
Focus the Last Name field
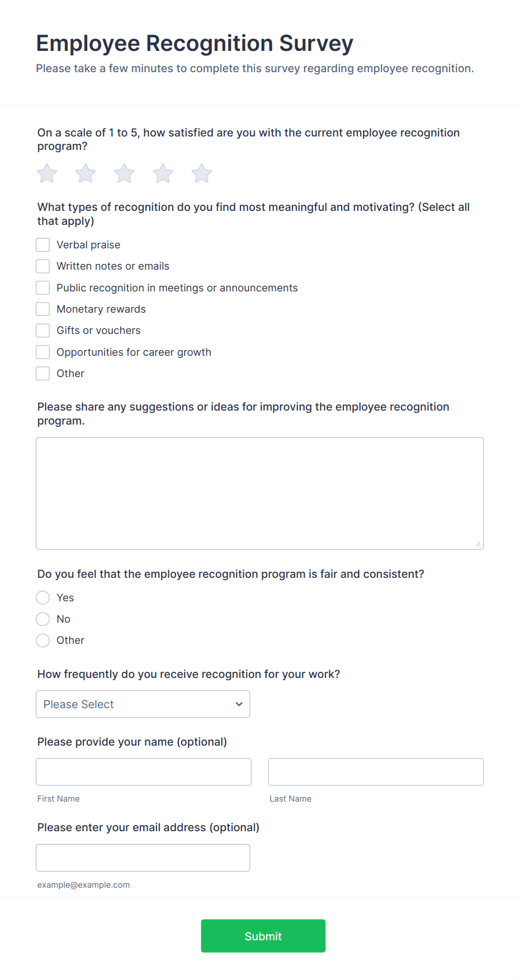coord(376,772)
